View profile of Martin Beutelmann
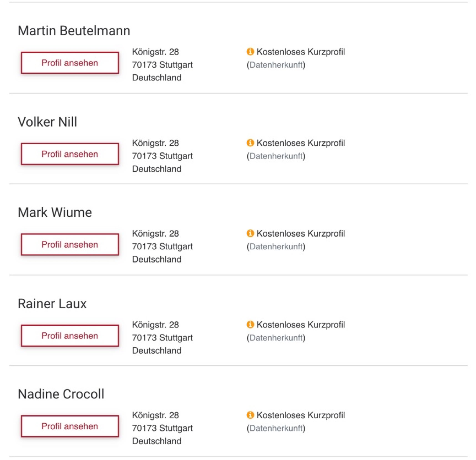This screenshot has height=460, width=476. (70, 63)
